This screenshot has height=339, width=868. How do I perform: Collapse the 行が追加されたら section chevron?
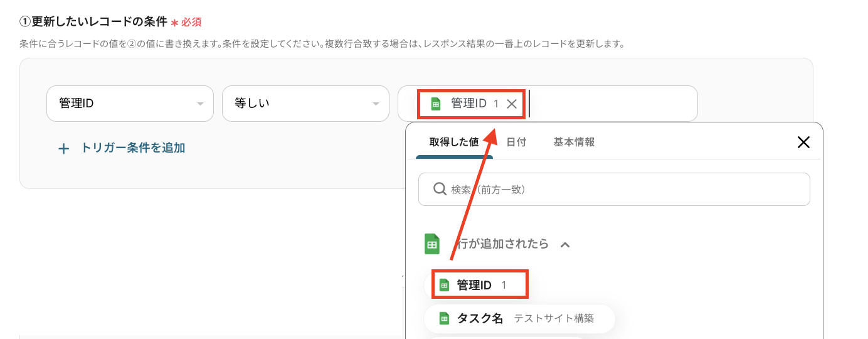564,244
